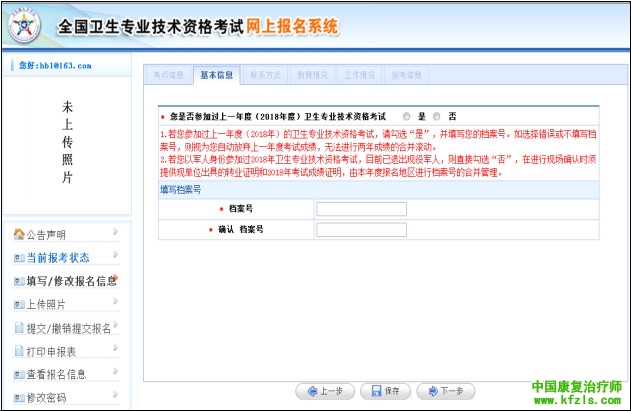Click the icon beside 修改密码
The image size is (631, 412).
(19, 398)
